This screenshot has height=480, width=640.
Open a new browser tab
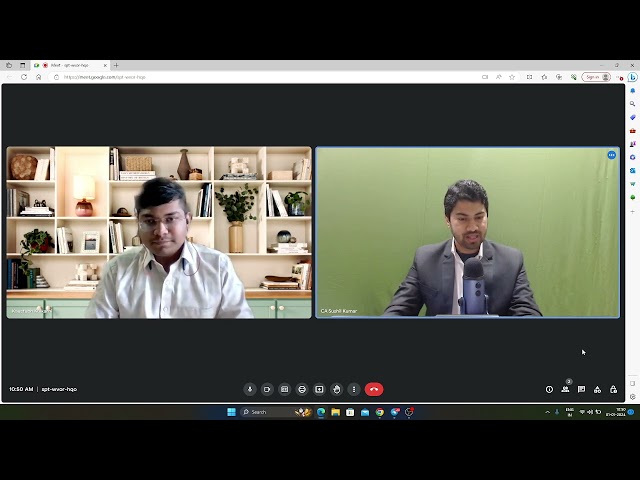point(116,65)
